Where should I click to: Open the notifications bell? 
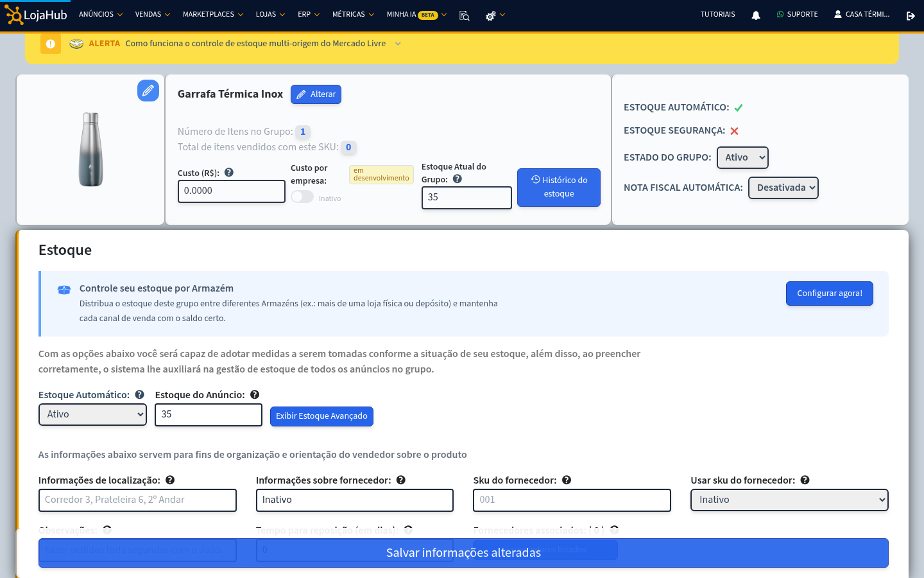[x=756, y=15]
